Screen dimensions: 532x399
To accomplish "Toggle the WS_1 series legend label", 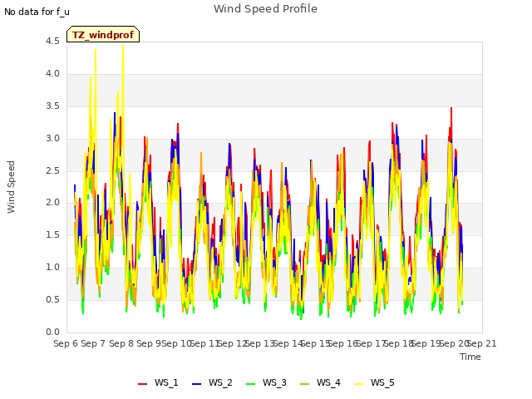I will pos(166,383).
